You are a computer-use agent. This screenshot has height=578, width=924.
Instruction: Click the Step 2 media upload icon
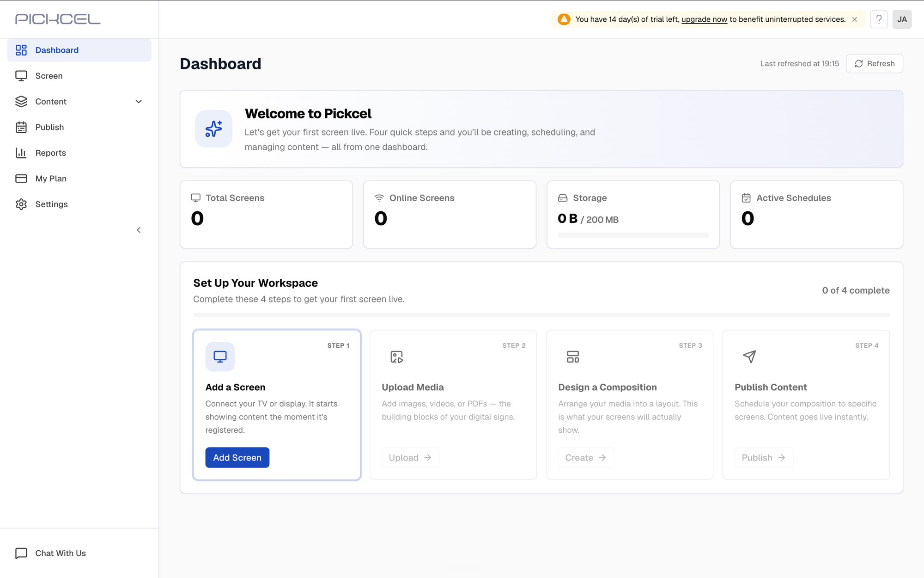coord(396,357)
